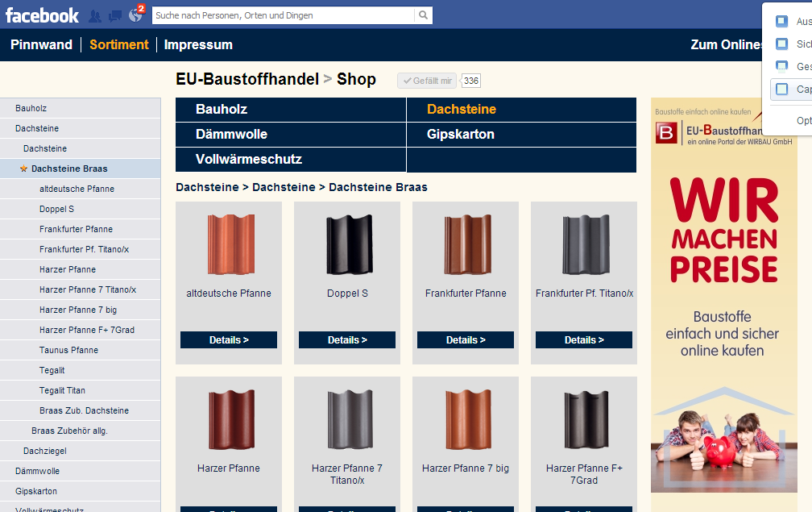Select Harzer Pfanne in the sidebar
This screenshot has height=512, width=812.
[x=81, y=269]
